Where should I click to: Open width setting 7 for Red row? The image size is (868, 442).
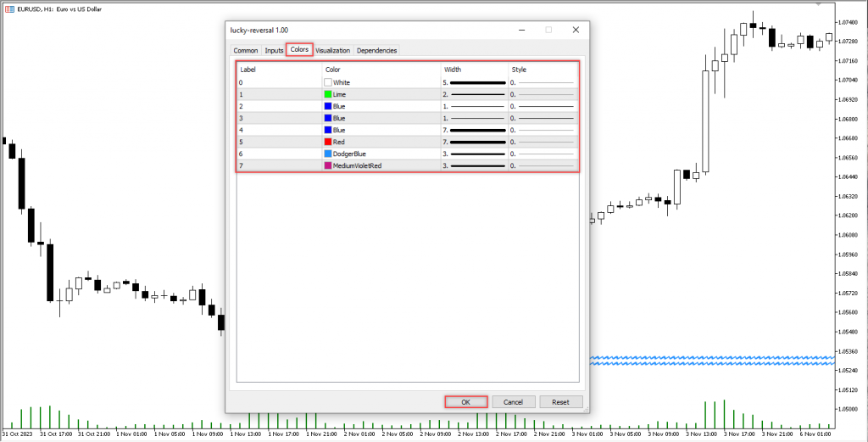click(x=475, y=142)
